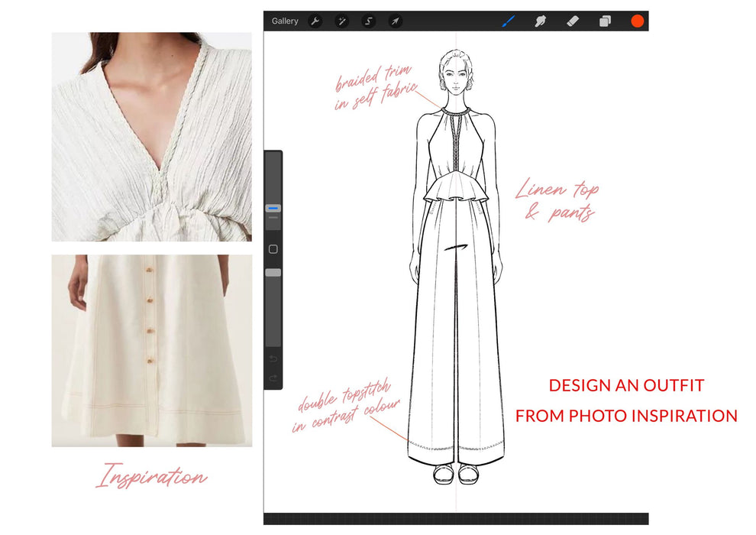Adjust the brush size slider
Screen dimensions: 756x535
pos(272,206)
